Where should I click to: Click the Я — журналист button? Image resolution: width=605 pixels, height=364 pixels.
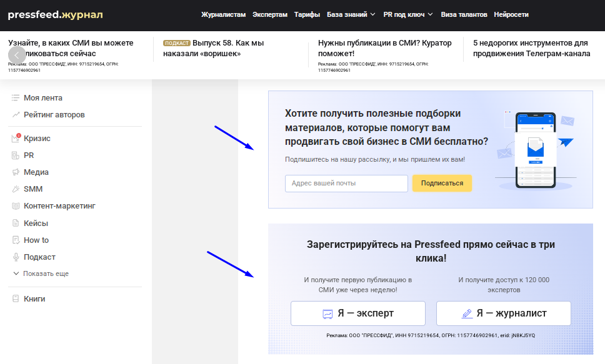click(504, 313)
